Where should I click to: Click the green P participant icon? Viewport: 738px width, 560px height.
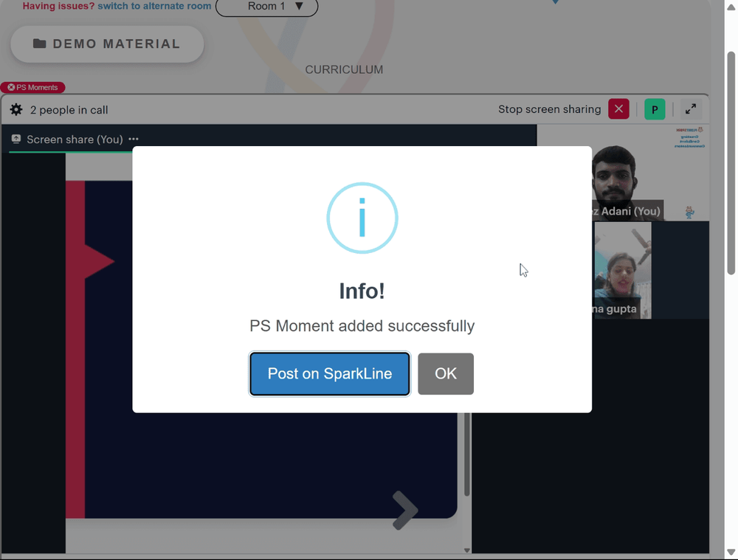654,109
